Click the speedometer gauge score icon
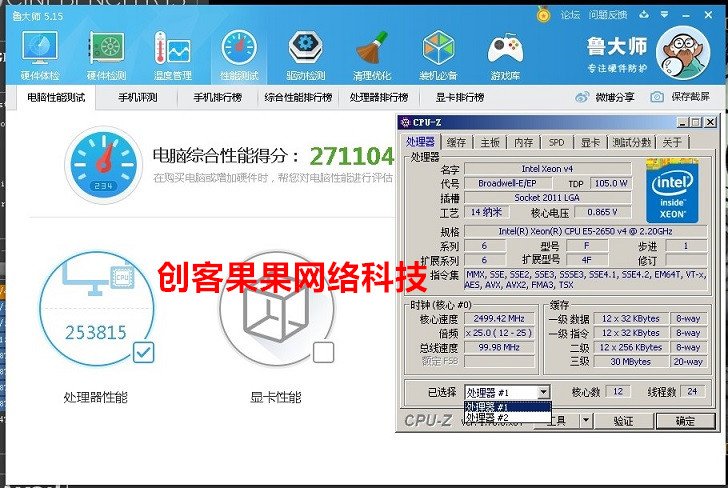728x488 pixels. pyautogui.click(x=104, y=165)
